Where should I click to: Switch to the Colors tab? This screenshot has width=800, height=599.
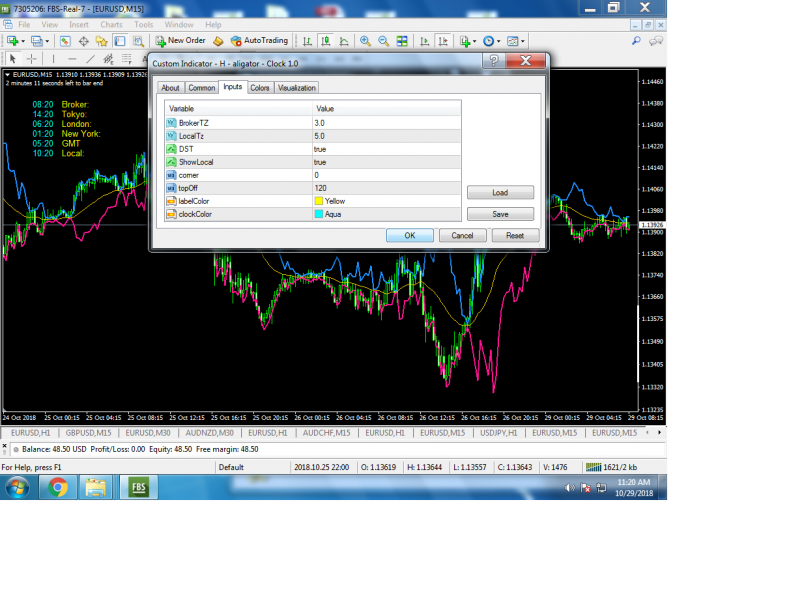tap(260, 88)
